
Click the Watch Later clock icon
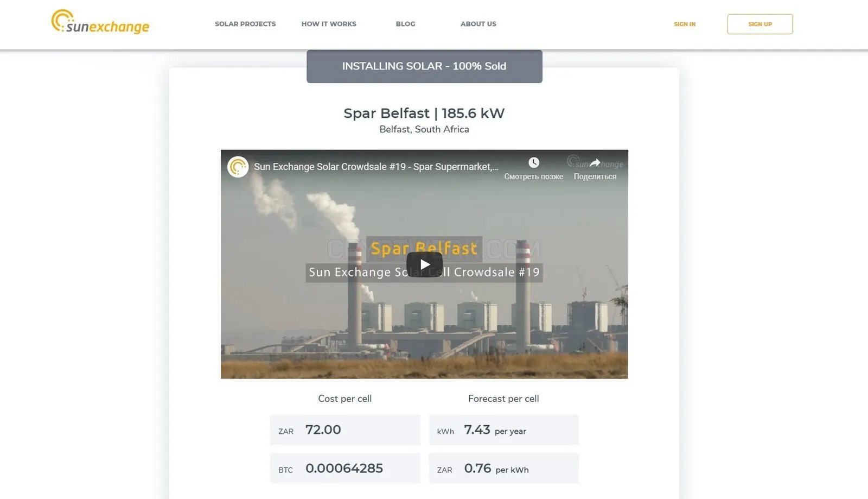click(x=534, y=162)
